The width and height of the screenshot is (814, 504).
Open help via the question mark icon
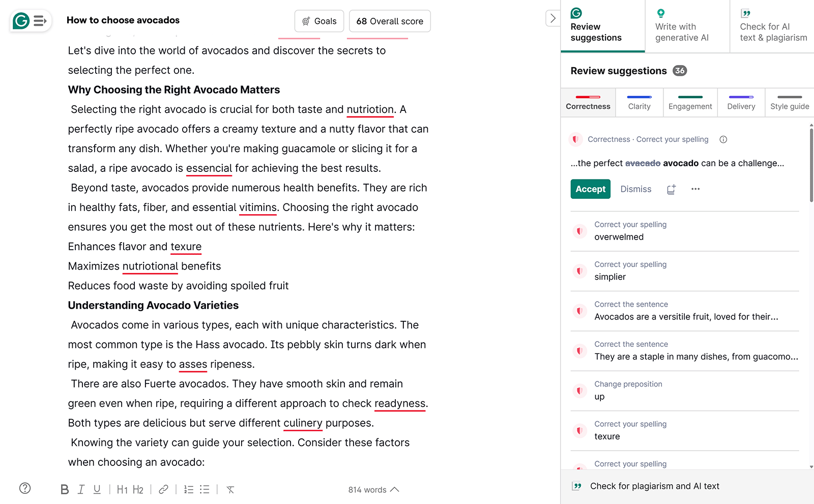point(24,489)
